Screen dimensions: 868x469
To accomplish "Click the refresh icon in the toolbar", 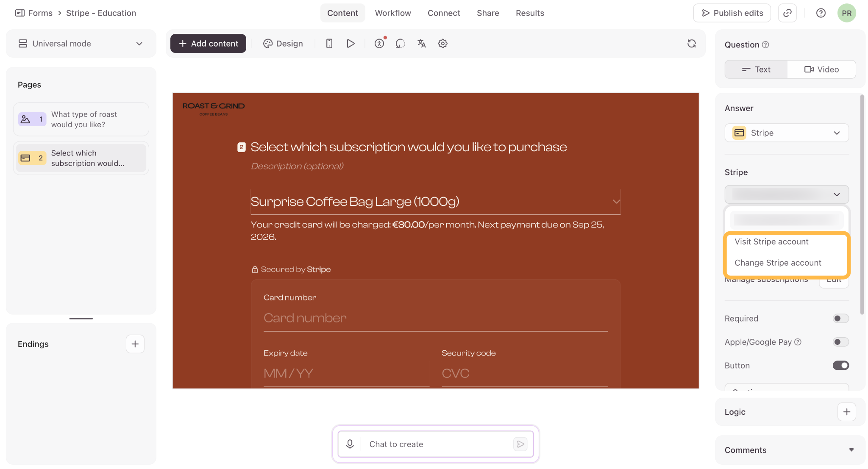I will coord(692,44).
